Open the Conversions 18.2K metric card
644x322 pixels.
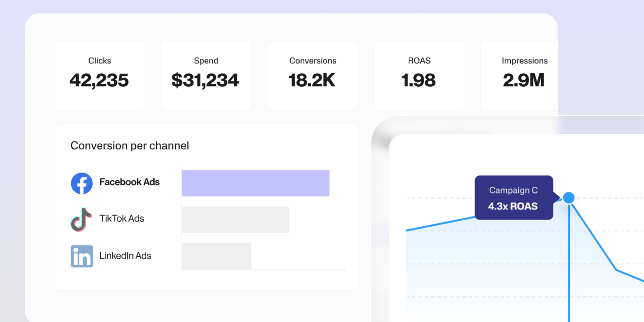coord(313,76)
